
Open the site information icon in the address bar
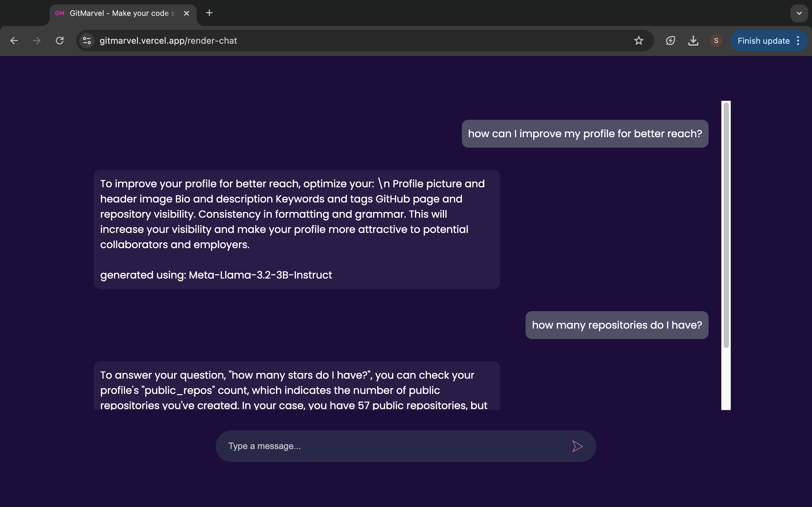pos(87,41)
